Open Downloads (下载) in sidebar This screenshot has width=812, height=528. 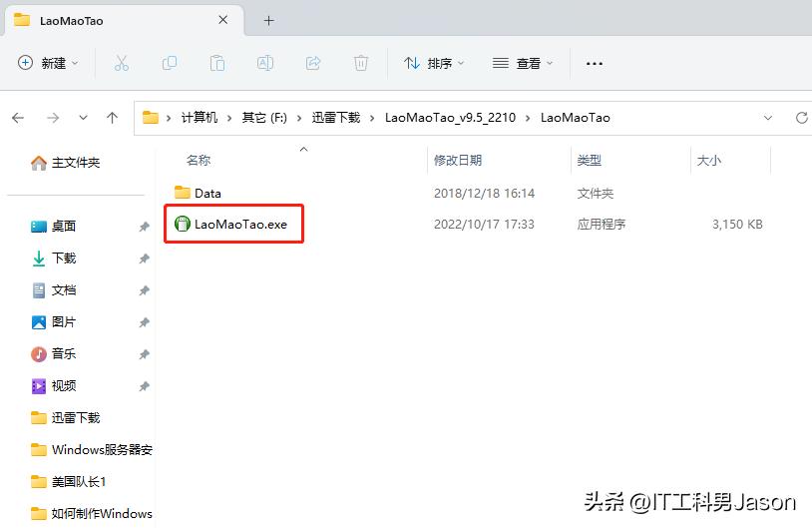coord(53,259)
